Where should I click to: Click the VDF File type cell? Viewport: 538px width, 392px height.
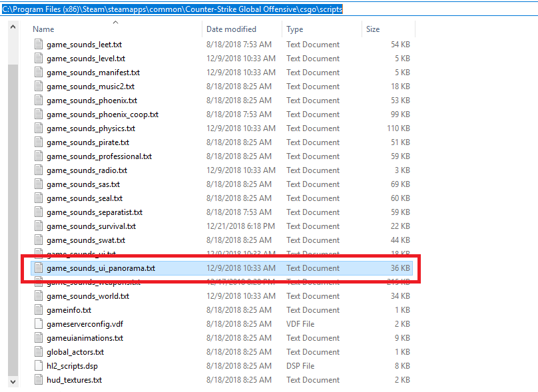pos(300,323)
